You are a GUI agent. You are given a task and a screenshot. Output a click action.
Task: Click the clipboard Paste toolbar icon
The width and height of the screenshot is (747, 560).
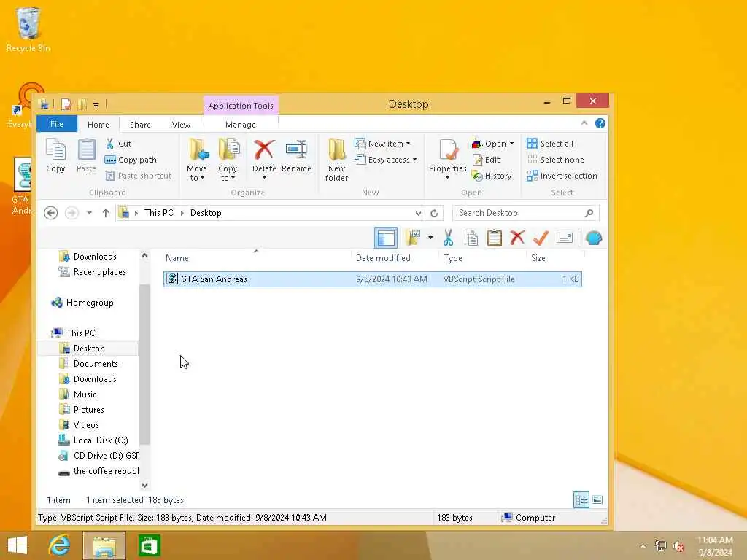(x=495, y=238)
